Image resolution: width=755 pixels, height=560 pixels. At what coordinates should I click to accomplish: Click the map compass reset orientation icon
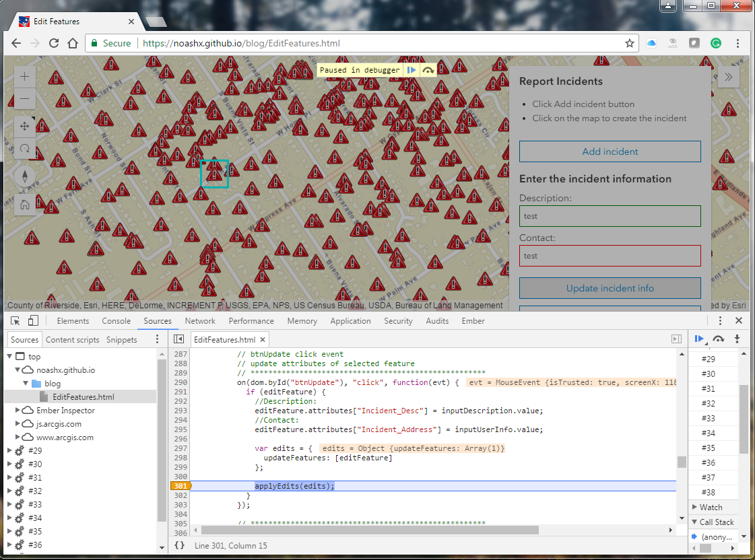click(x=24, y=176)
